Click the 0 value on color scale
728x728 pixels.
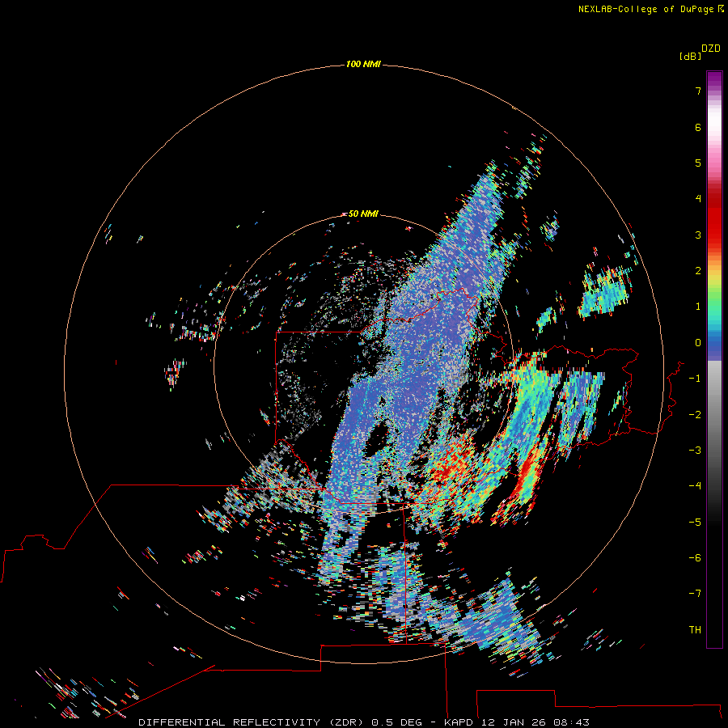pos(698,343)
